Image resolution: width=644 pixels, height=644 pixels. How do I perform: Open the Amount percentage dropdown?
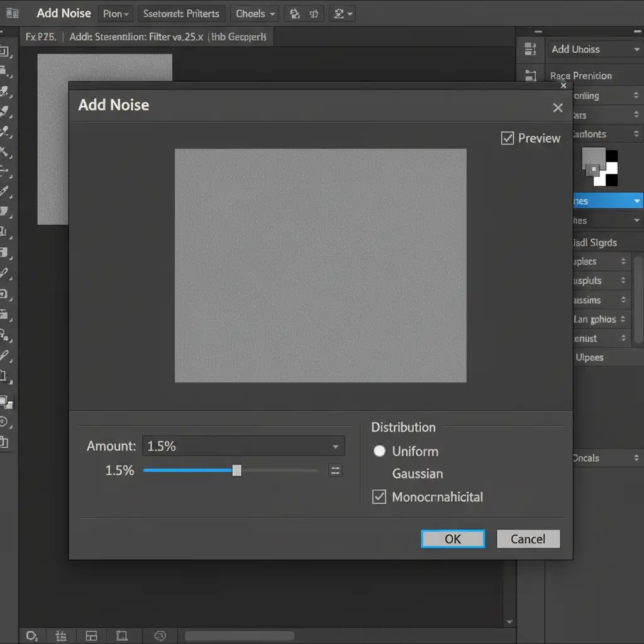(335, 447)
